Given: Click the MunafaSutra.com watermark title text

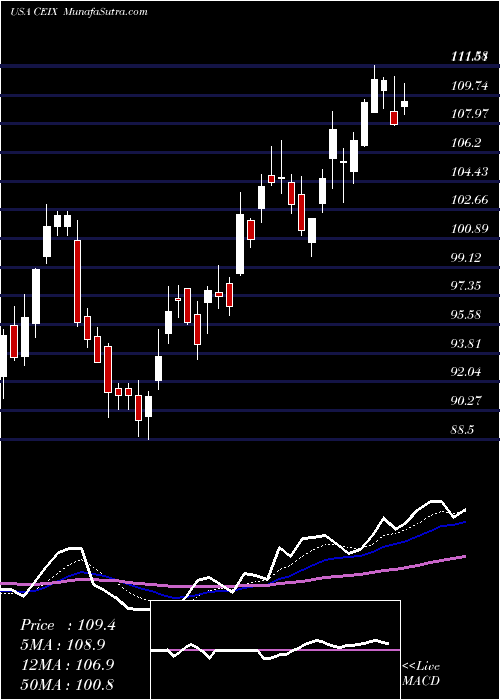Looking at the screenshot, I should (105, 11).
